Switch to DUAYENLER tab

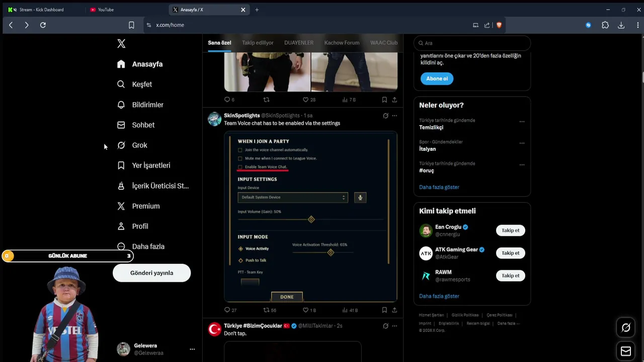pyautogui.click(x=299, y=43)
